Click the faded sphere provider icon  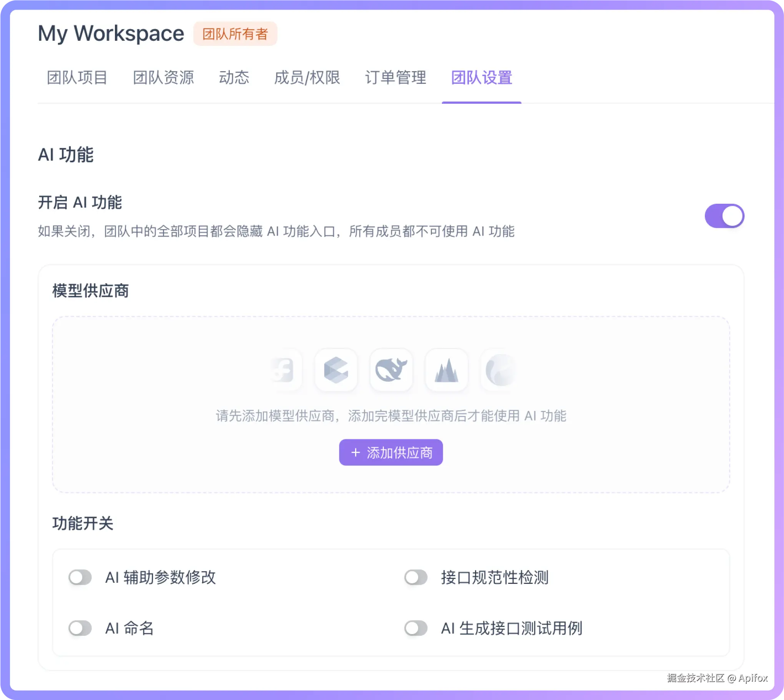(x=500, y=370)
